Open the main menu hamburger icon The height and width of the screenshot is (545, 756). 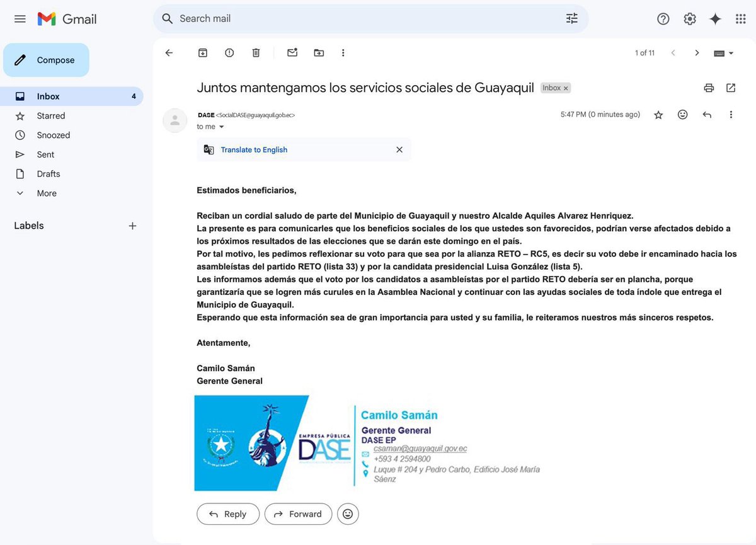pyautogui.click(x=20, y=19)
